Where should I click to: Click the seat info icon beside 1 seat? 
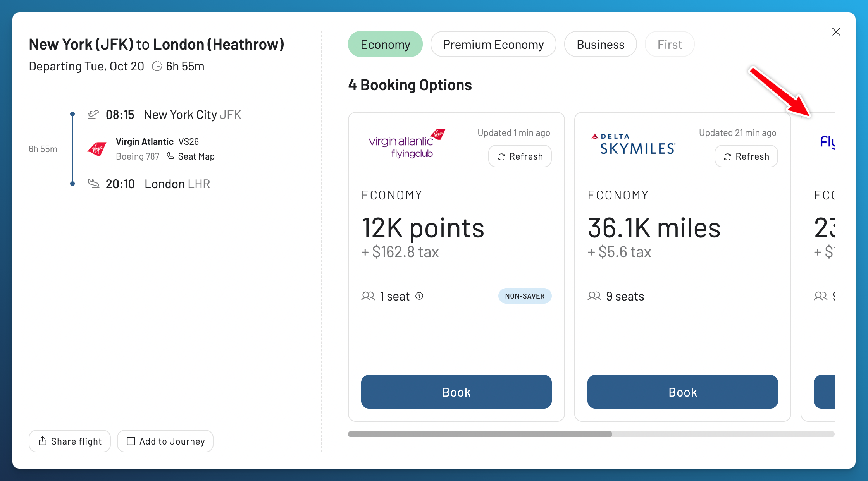[419, 296]
